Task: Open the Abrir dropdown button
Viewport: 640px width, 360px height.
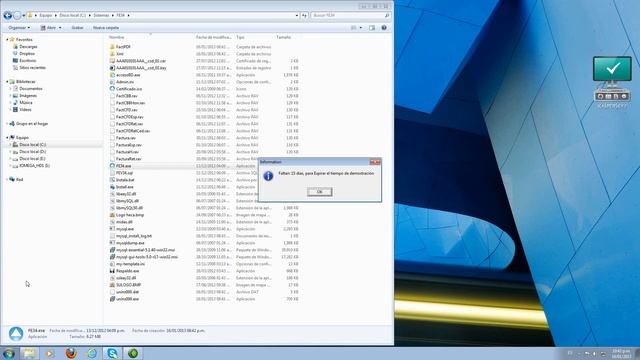Action: click(x=60, y=28)
